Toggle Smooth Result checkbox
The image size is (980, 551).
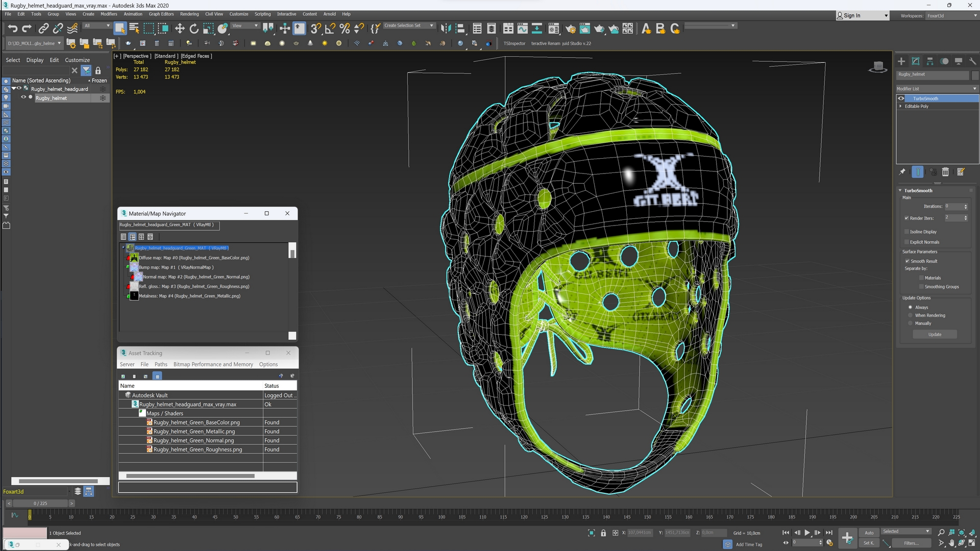[x=908, y=261]
